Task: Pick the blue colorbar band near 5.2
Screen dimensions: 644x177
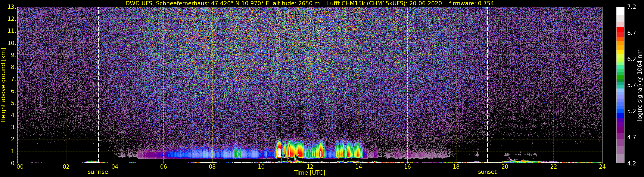Action: 620,111
